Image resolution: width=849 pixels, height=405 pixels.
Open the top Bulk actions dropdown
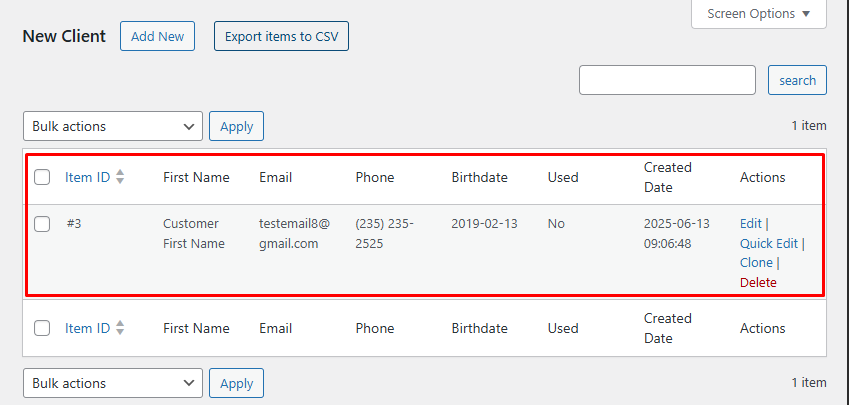pos(112,126)
